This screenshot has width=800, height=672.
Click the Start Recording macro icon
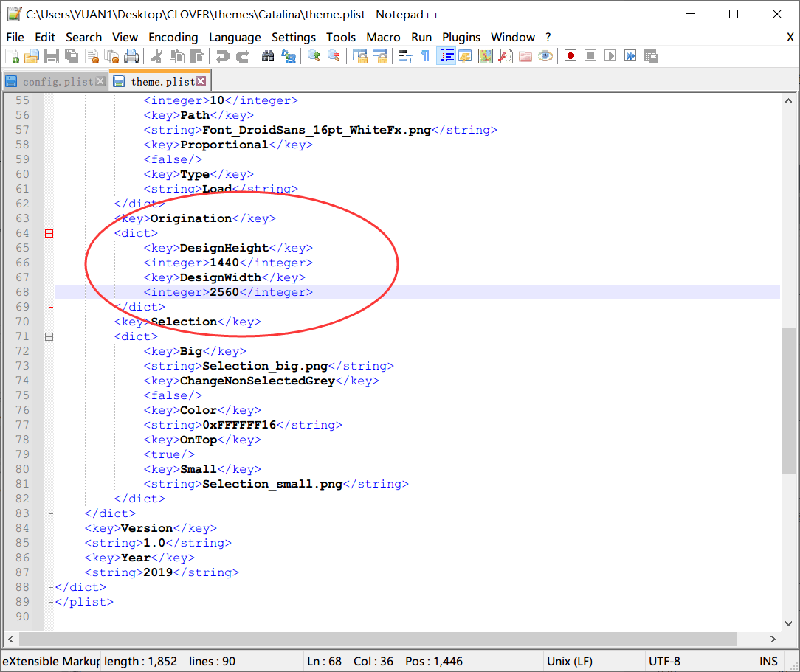pos(570,56)
